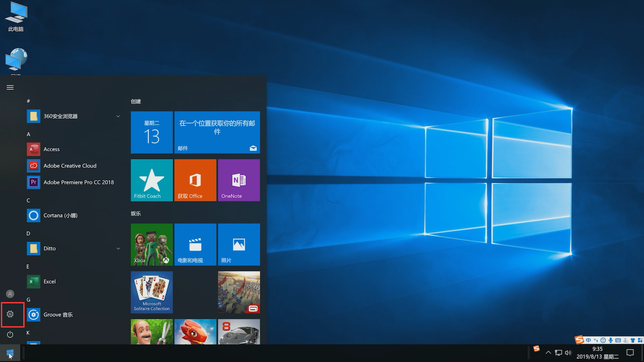644x362 pixels.
Task: Launch Access from the app list
Action: click(73, 149)
